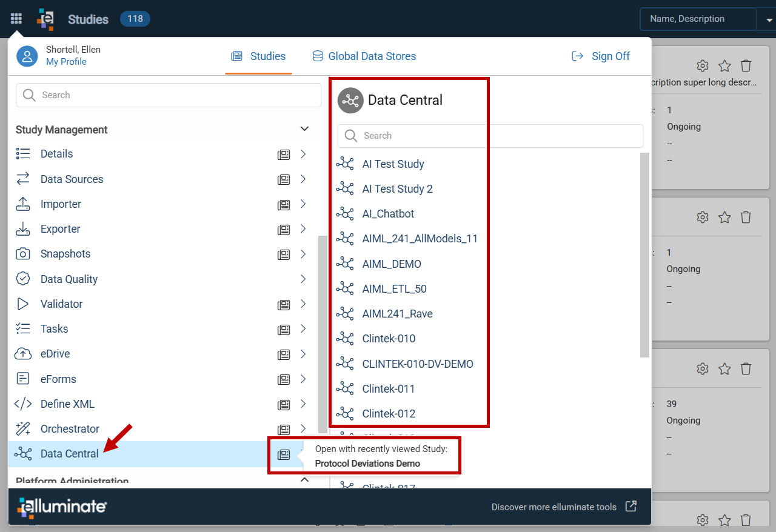Open recent study for Exporter

point(284,230)
